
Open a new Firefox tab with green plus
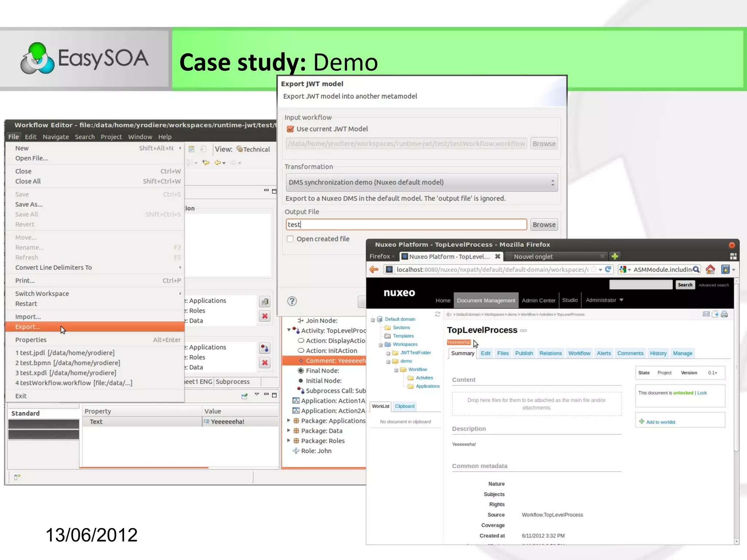point(615,256)
